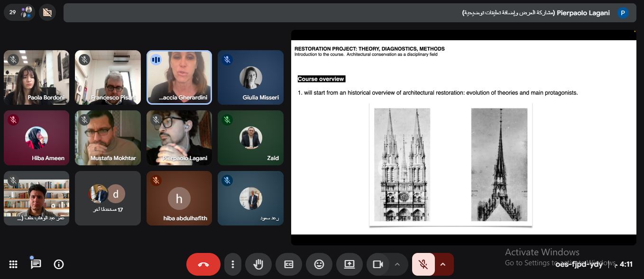Click the shared presentation slide
This screenshot has height=279, width=644.
463,137
